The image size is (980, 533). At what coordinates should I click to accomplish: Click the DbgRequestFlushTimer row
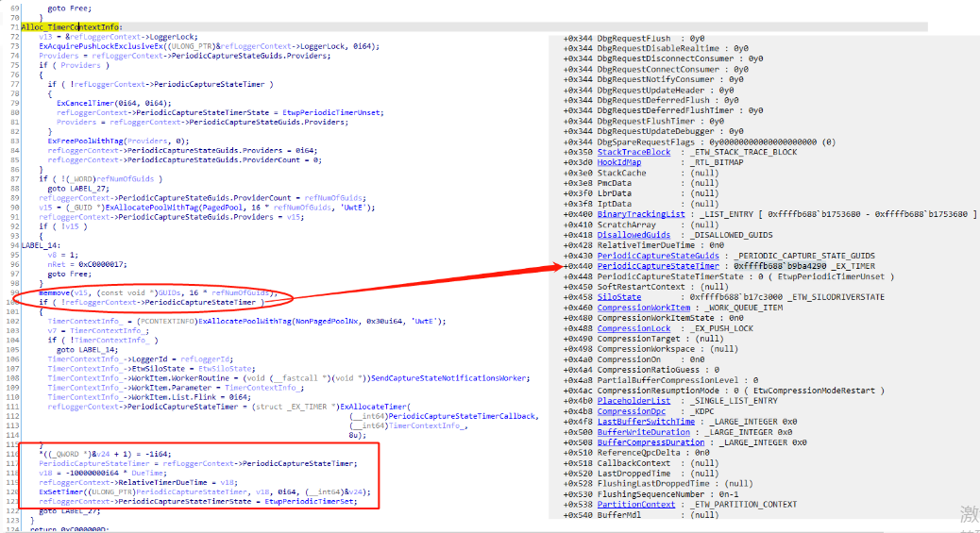[x=643, y=121]
